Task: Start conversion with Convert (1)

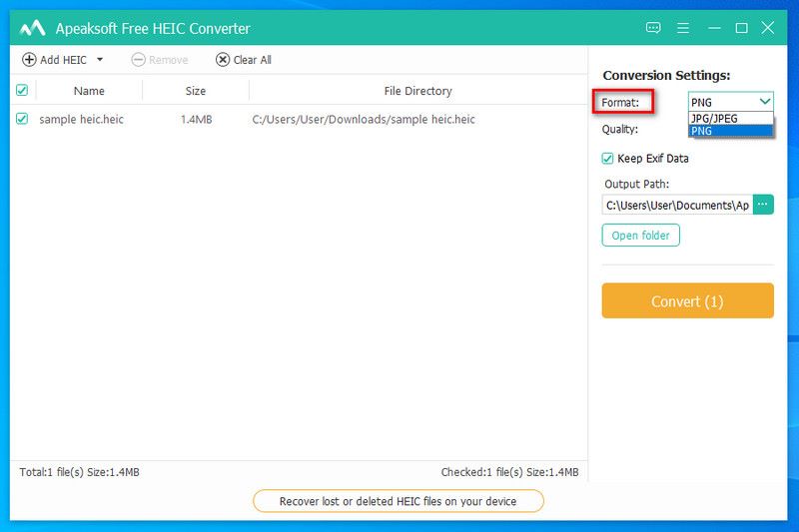Action: (x=687, y=300)
